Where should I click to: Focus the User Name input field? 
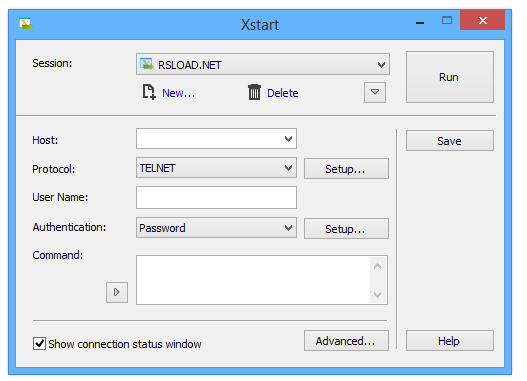[216, 198]
